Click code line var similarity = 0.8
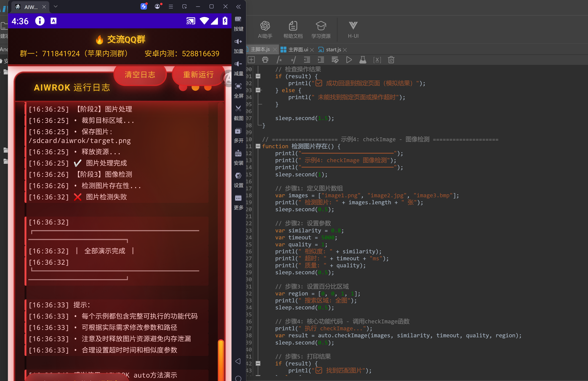588x381 pixels. click(x=309, y=230)
